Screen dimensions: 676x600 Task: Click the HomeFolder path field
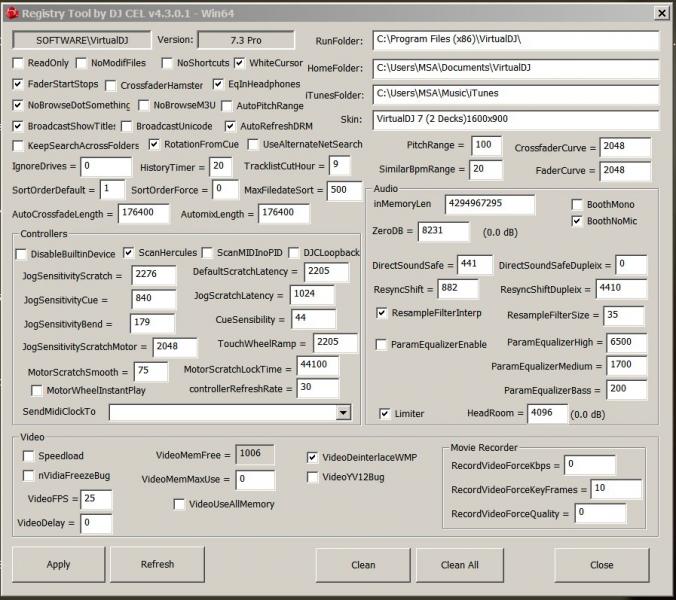click(516, 69)
